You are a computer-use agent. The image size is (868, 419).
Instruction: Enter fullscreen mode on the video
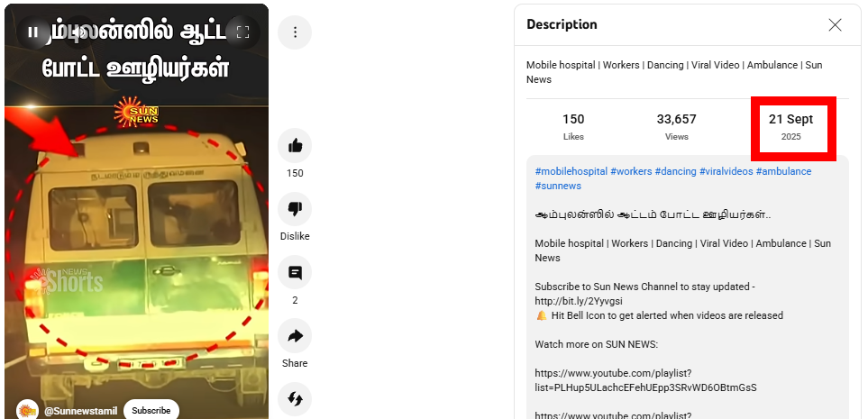coord(242,32)
